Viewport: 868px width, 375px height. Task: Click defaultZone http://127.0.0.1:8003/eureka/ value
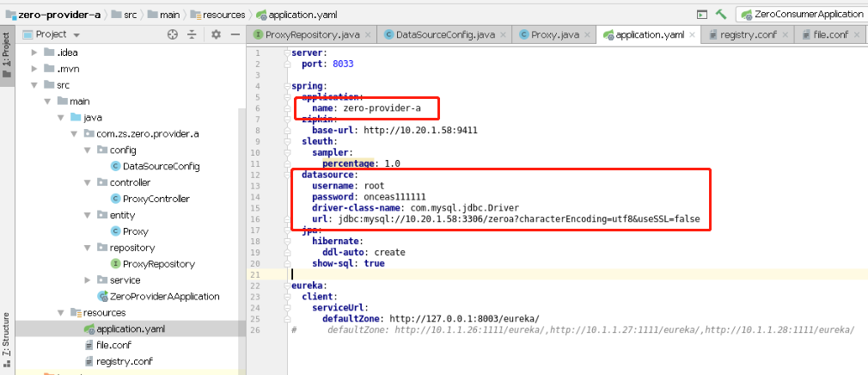(x=464, y=319)
